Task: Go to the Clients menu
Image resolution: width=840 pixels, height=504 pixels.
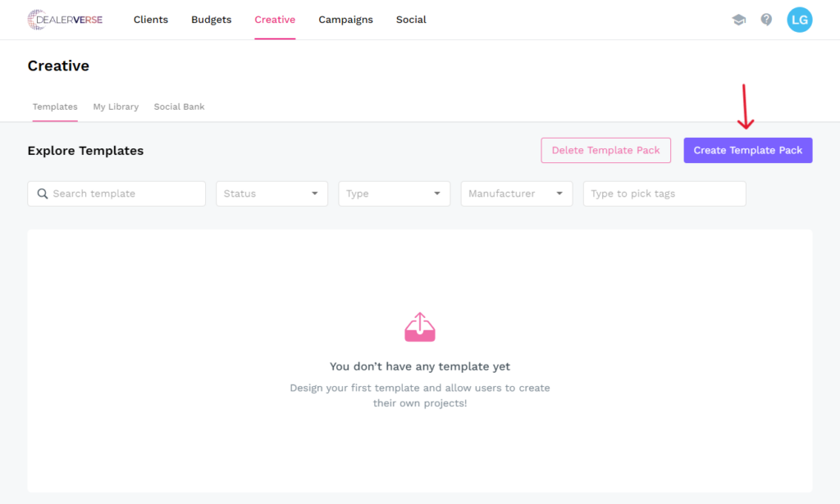Action: click(x=151, y=20)
